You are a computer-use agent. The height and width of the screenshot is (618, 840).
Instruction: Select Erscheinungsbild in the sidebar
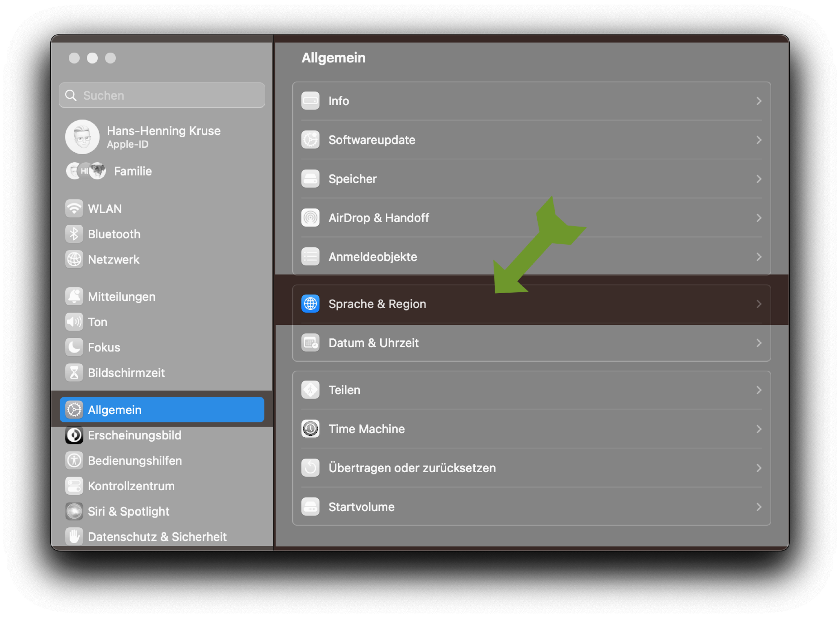point(134,435)
